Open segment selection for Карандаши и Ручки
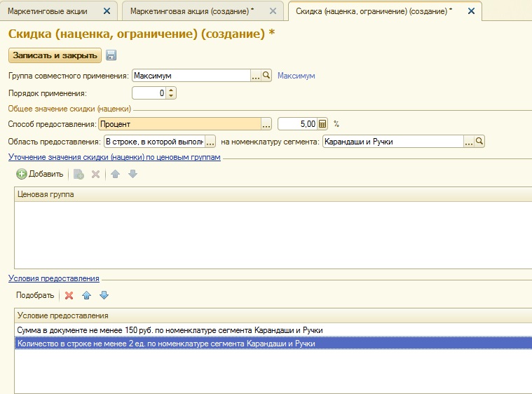This screenshot has width=532, height=394. (x=469, y=142)
